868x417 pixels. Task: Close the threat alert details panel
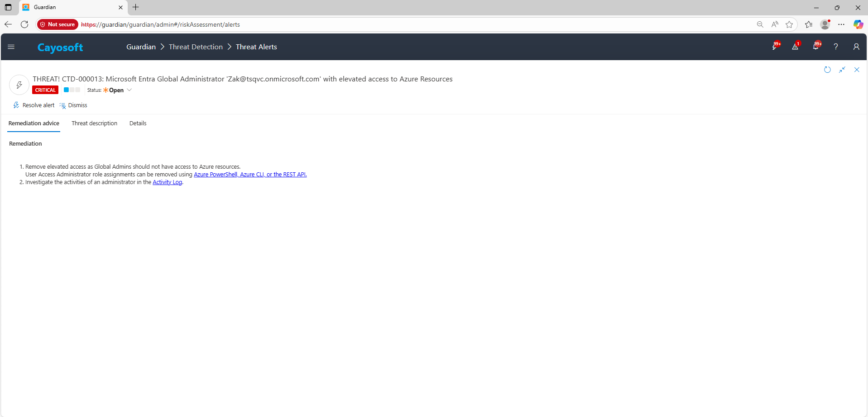[857, 70]
